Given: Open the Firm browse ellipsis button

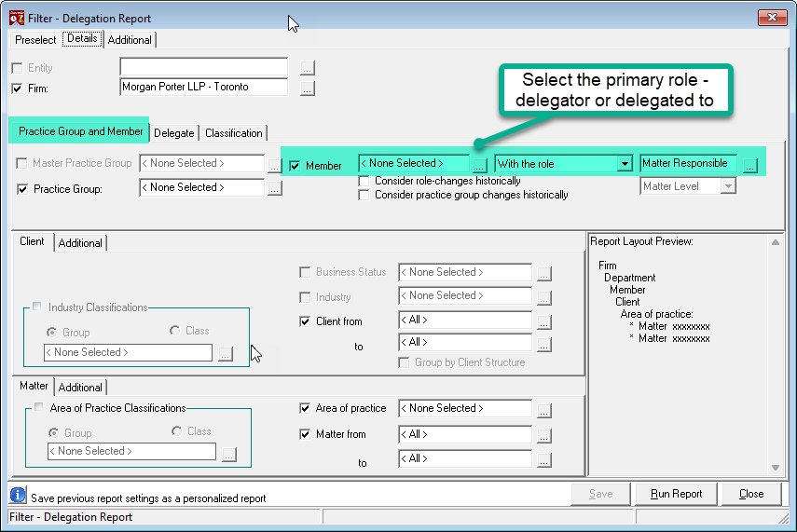Looking at the screenshot, I should click(308, 89).
